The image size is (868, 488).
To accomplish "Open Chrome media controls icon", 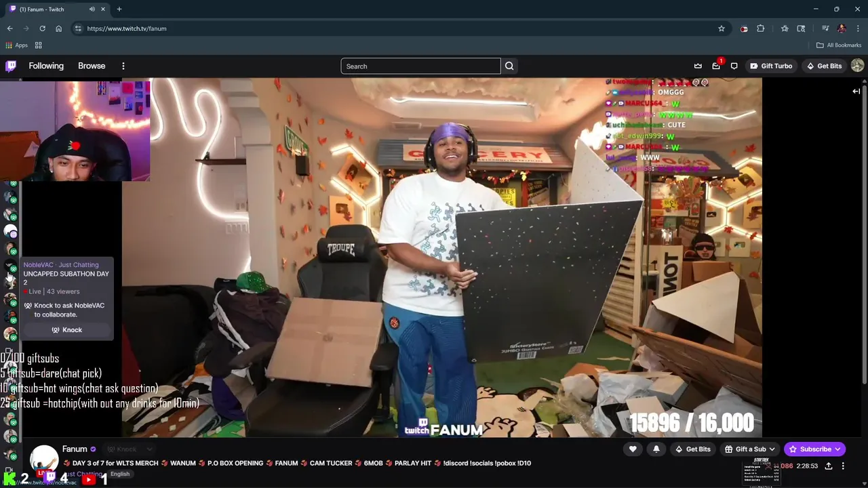I will 825,28.
